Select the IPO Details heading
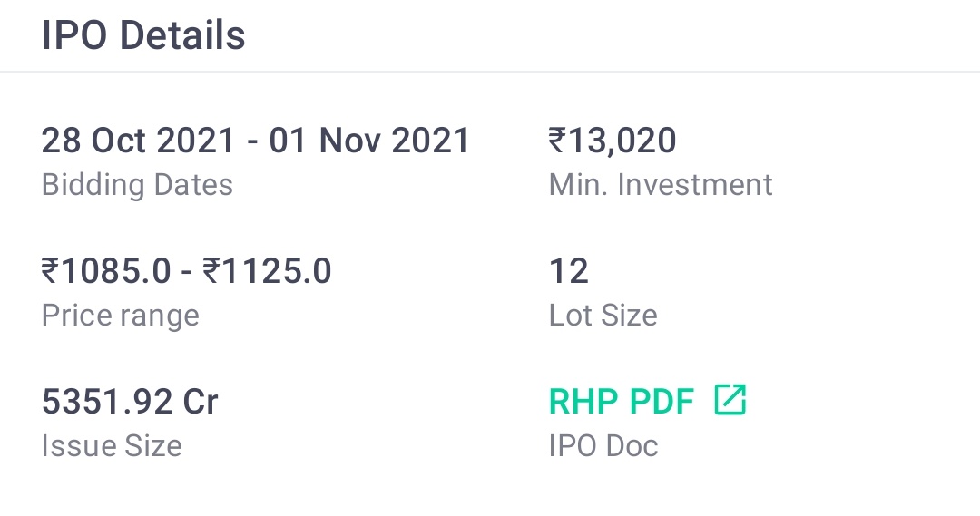 pyautogui.click(x=143, y=35)
